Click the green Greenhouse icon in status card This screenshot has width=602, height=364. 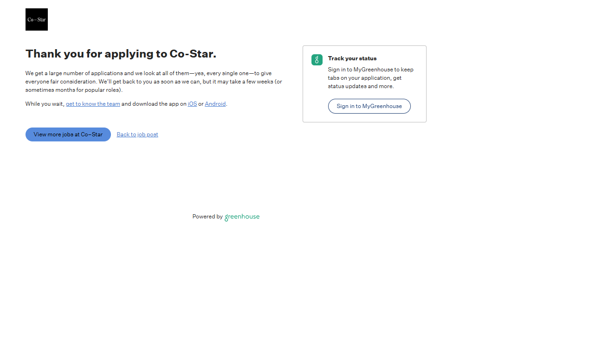point(317,60)
